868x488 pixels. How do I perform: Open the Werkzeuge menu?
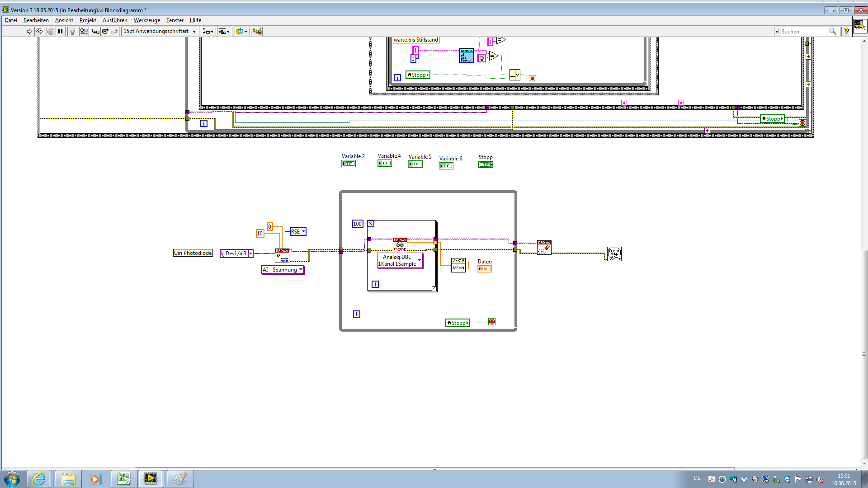click(146, 20)
